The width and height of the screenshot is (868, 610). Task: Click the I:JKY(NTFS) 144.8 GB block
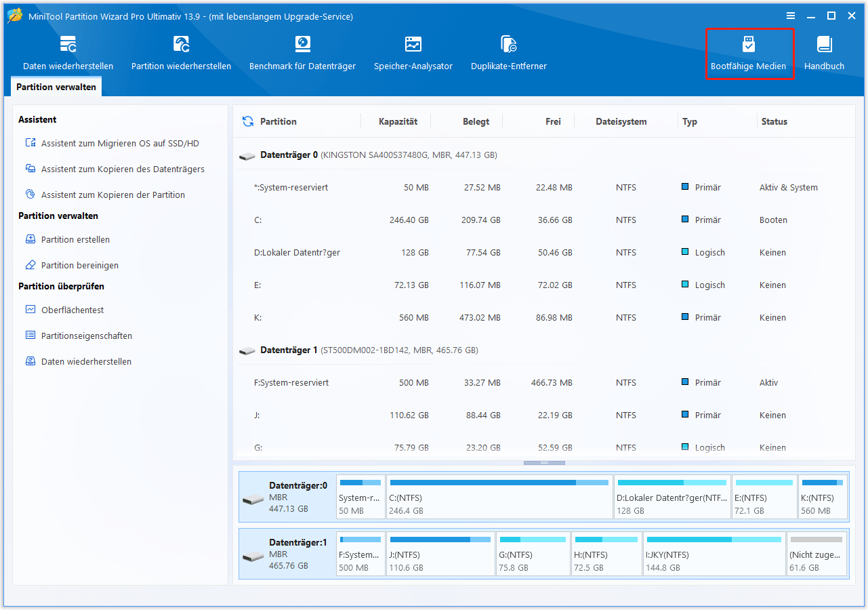(x=714, y=554)
